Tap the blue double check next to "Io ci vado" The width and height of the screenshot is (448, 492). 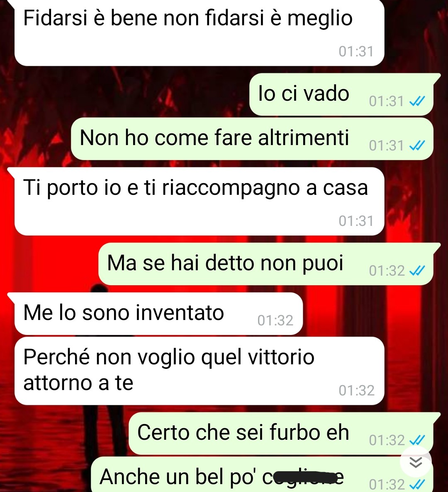pyautogui.click(x=417, y=101)
